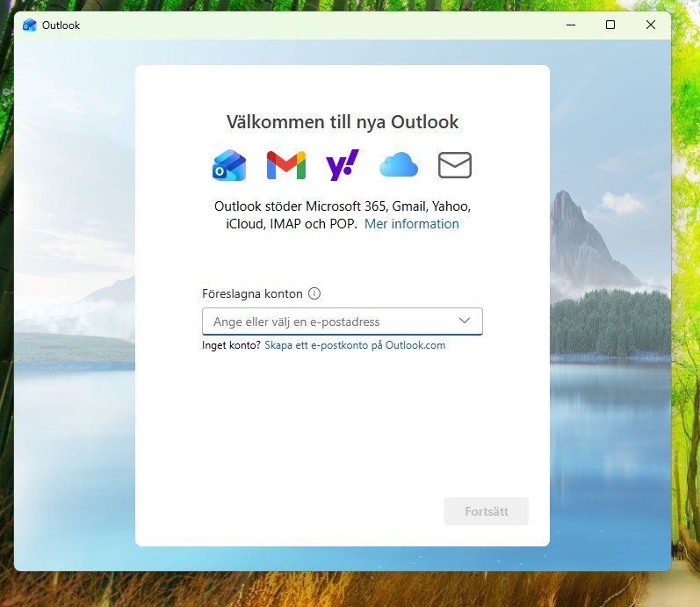Click the Gmail icon
Image resolution: width=700 pixels, height=607 pixels.
point(286,165)
